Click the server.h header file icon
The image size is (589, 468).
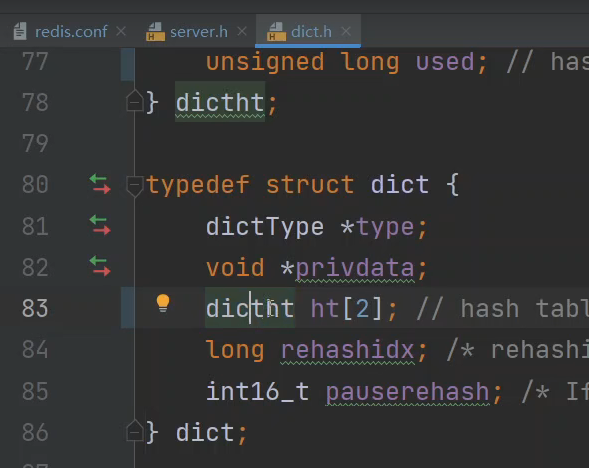pyautogui.click(x=155, y=32)
